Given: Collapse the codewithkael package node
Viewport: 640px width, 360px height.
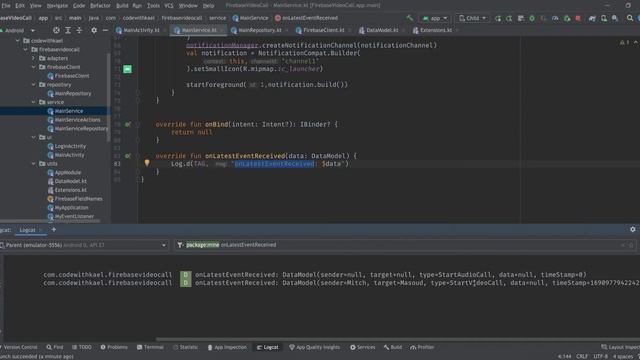Looking at the screenshot, I should [18, 41].
